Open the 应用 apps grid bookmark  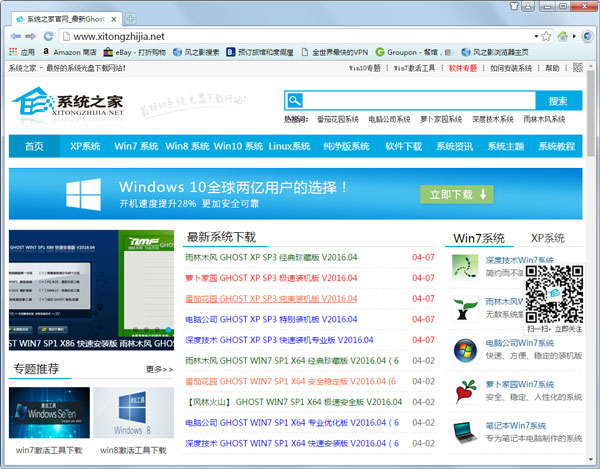tap(22, 52)
